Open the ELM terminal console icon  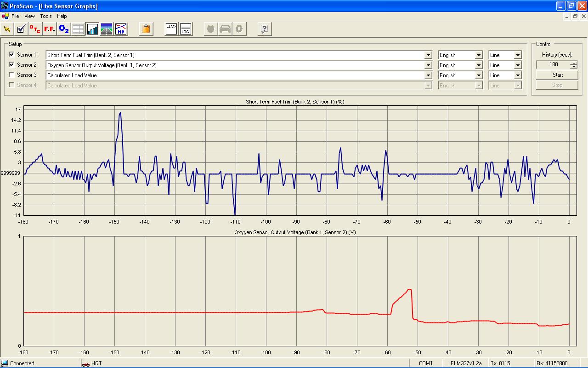(x=171, y=29)
